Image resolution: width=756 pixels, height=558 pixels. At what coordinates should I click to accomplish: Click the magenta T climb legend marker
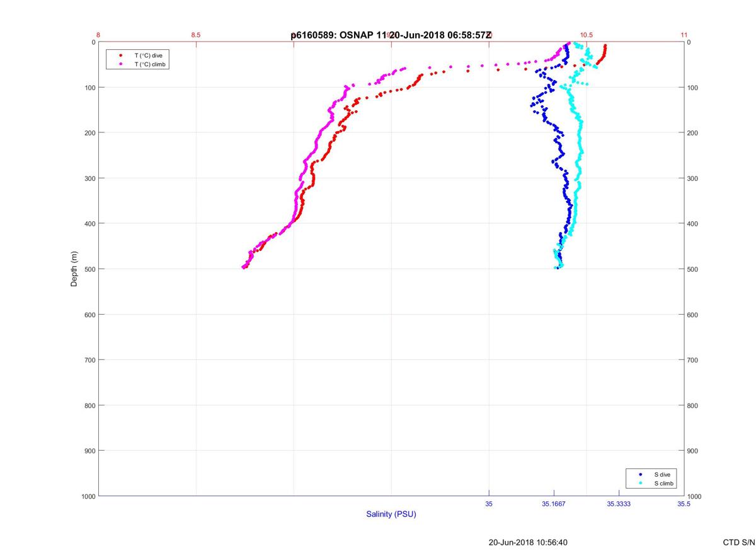tap(120, 64)
